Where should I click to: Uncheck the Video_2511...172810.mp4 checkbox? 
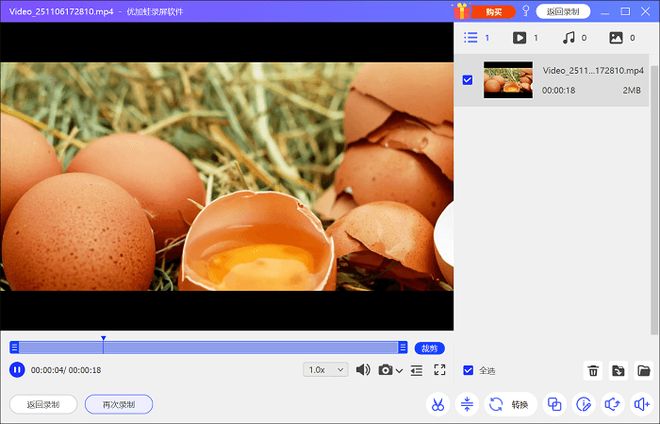(x=468, y=80)
